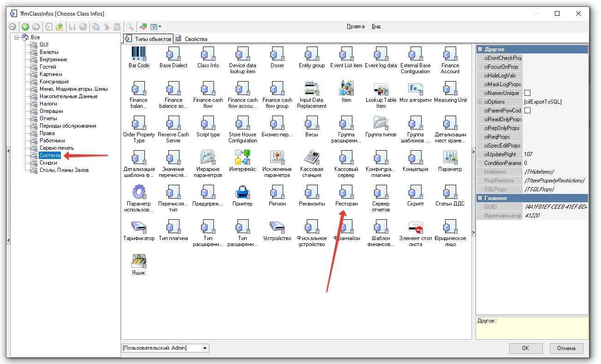Select the Lookup Table Item icon
The width and height of the screenshot is (601, 364).
(381, 95)
